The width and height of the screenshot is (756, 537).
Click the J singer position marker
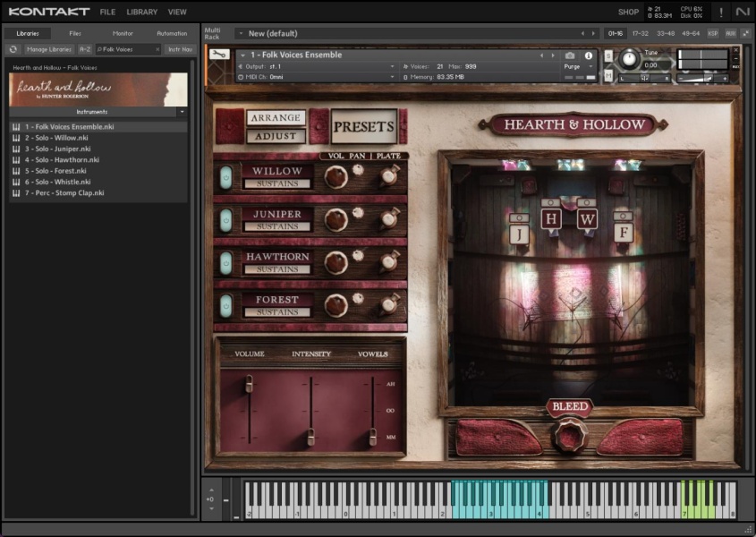(519, 234)
